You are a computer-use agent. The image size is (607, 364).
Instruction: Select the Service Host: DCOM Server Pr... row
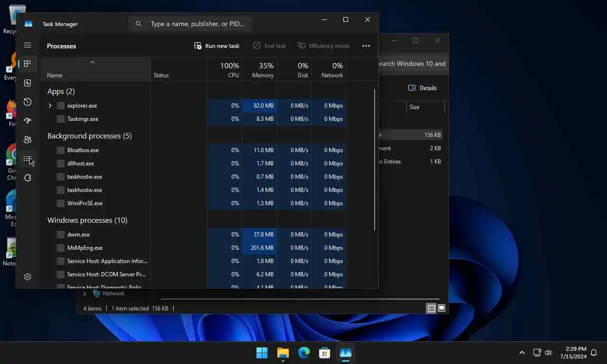click(x=193, y=274)
